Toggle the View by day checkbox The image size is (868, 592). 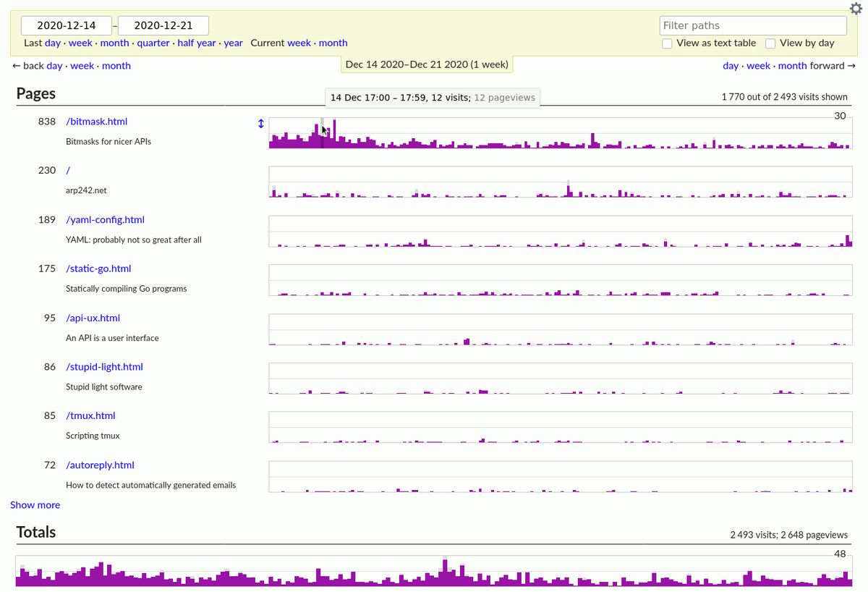tap(770, 43)
